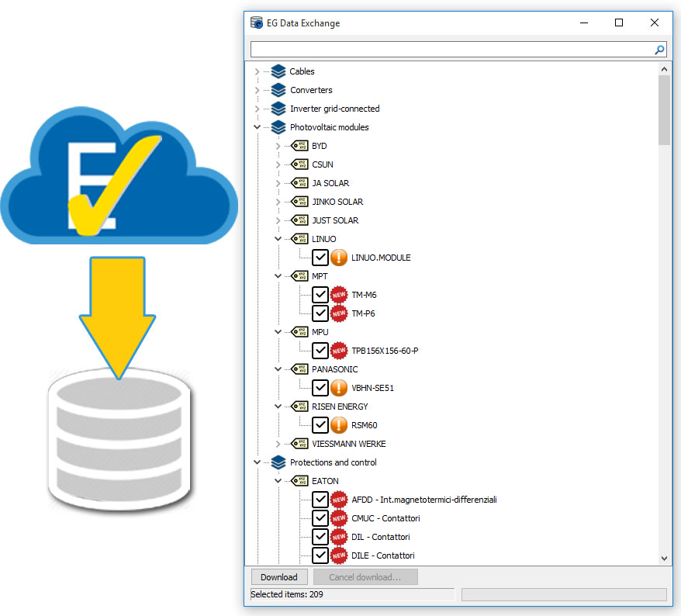Image resolution: width=681 pixels, height=616 pixels.
Task: Click the Cables category layers icon
Action: pos(278,71)
